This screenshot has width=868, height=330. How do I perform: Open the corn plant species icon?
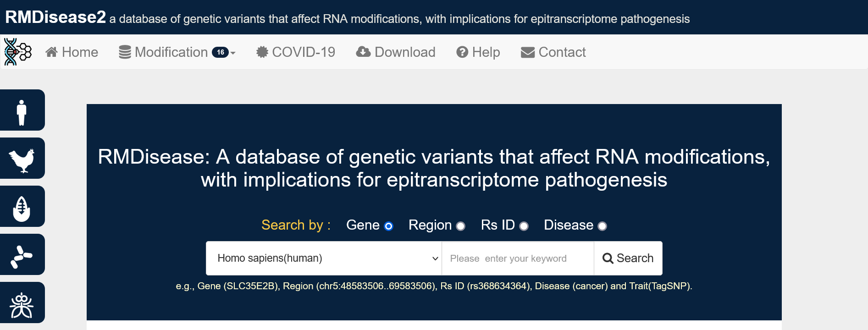click(x=22, y=206)
